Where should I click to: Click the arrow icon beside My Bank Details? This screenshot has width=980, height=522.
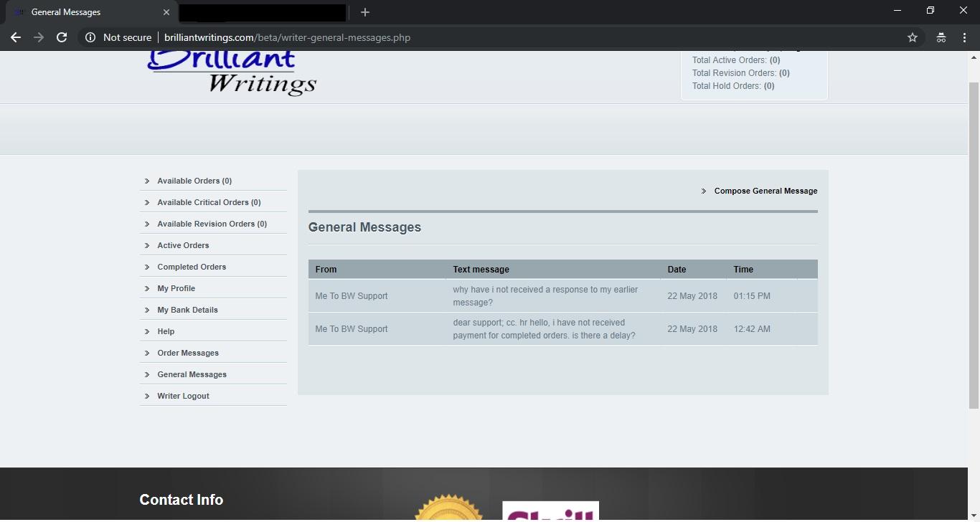pyautogui.click(x=147, y=310)
